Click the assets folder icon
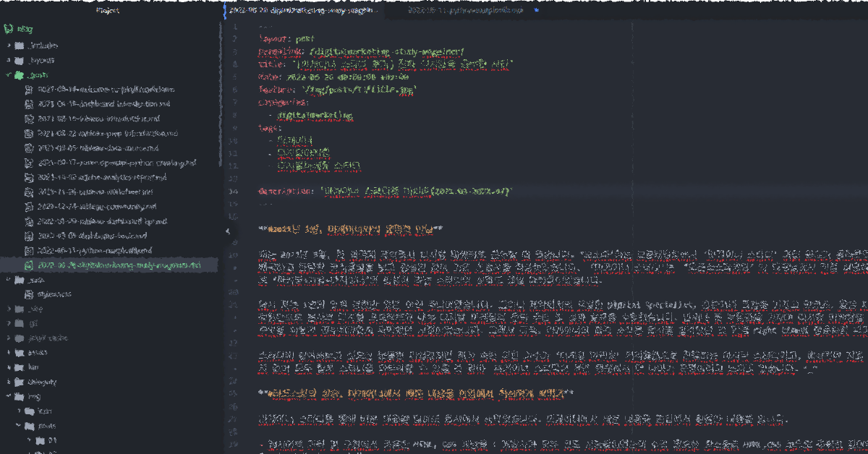The height and width of the screenshot is (454, 868). [20, 353]
